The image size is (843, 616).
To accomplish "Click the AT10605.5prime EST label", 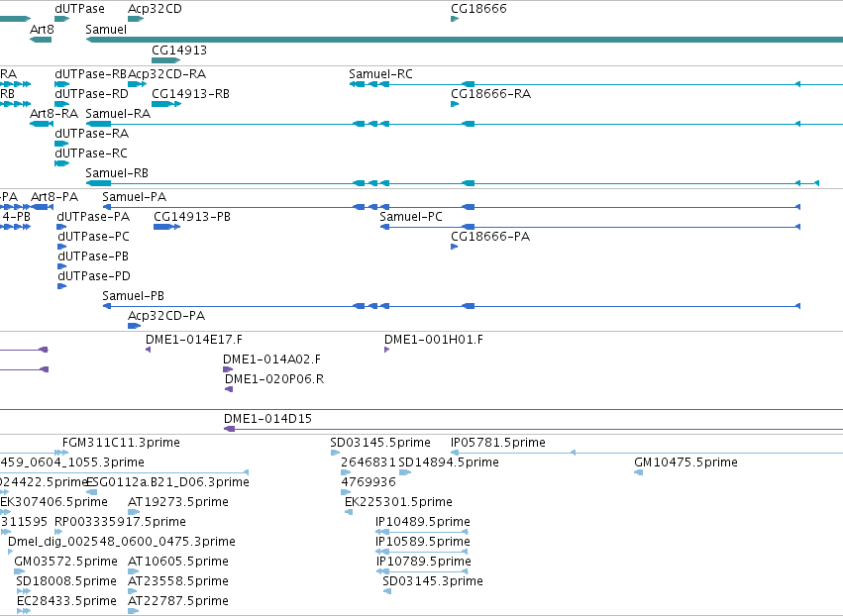I will (x=178, y=562).
